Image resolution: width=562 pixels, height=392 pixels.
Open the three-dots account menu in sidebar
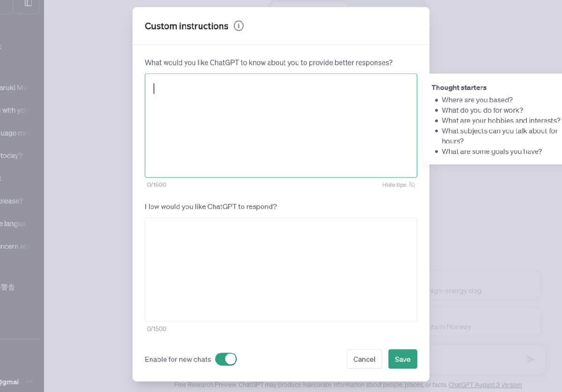(x=30, y=382)
